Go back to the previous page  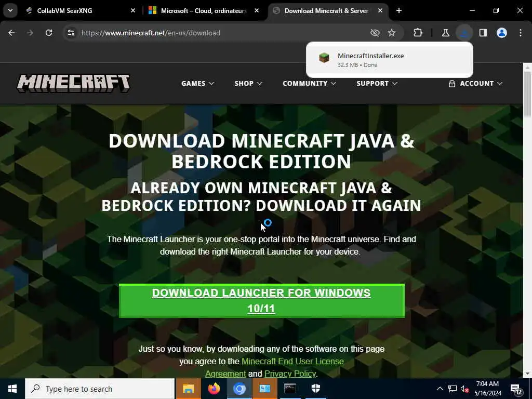pyautogui.click(x=11, y=33)
